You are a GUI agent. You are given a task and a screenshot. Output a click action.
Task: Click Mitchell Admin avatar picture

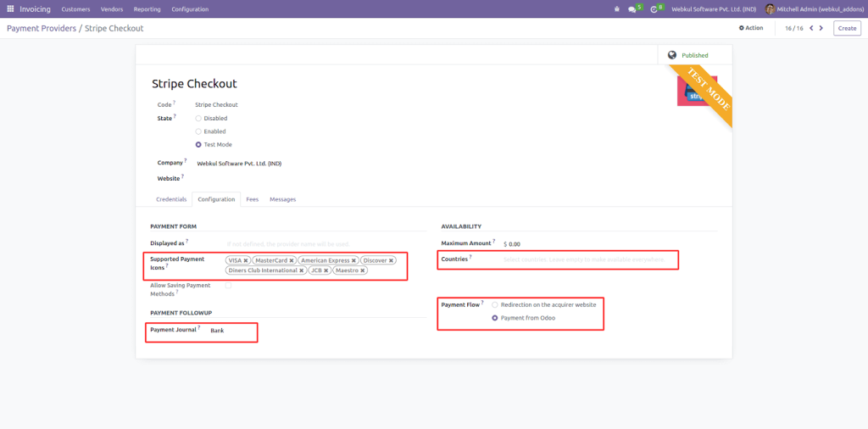770,8
